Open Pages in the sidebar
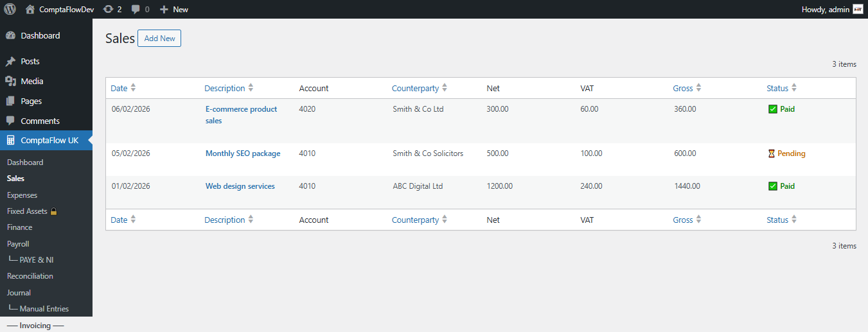Viewport: 868px width, 332px height. [x=31, y=101]
